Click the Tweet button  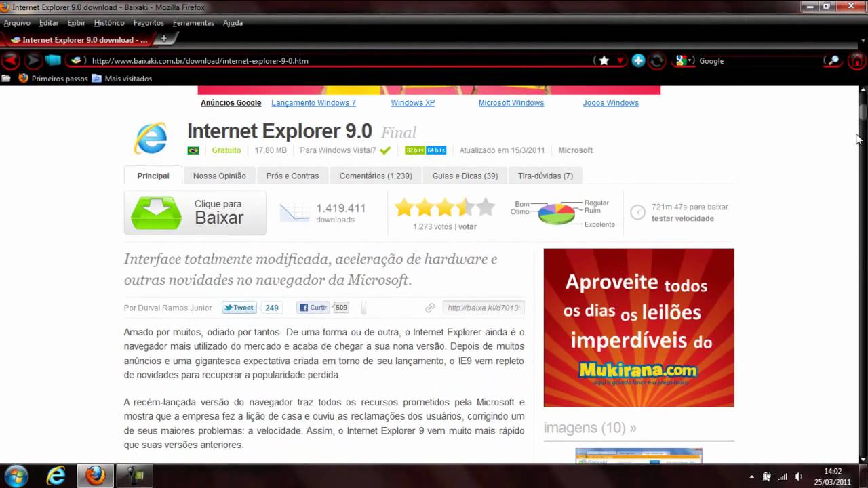[x=239, y=308]
